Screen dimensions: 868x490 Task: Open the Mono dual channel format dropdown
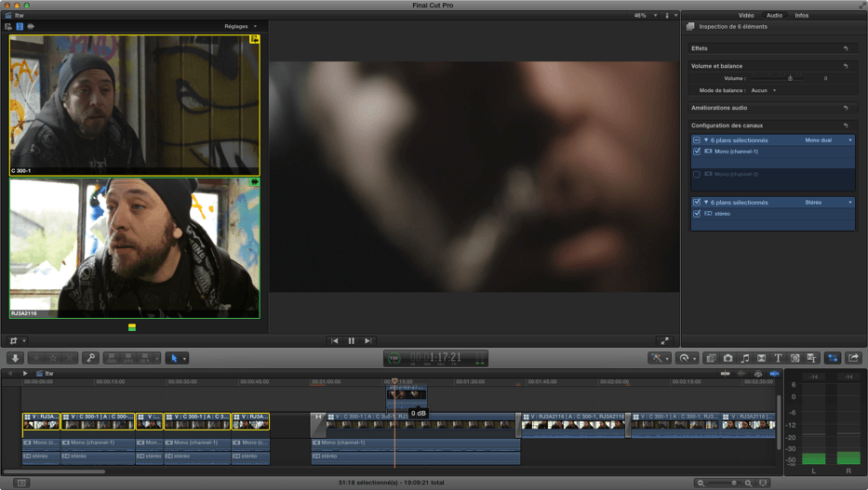click(829, 140)
